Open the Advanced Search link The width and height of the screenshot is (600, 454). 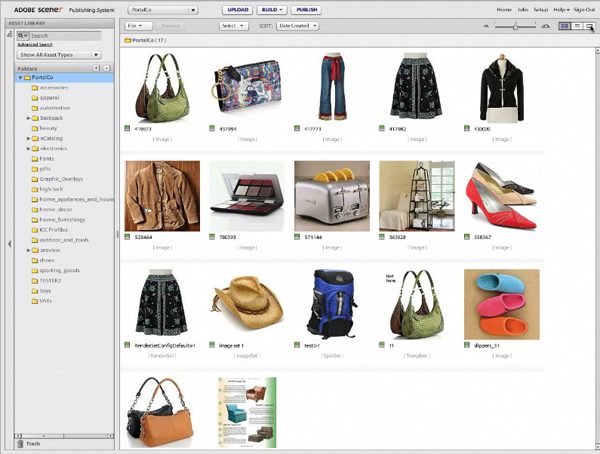[33, 45]
